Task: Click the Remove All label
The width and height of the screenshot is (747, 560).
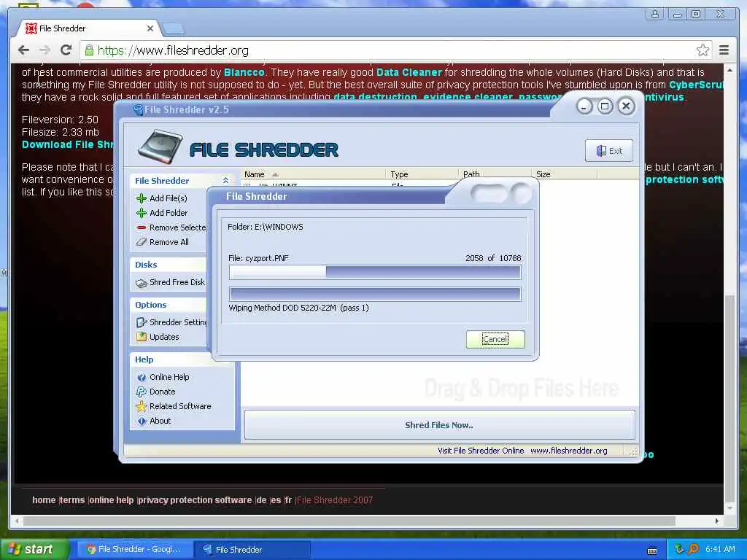Action: tap(169, 242)
